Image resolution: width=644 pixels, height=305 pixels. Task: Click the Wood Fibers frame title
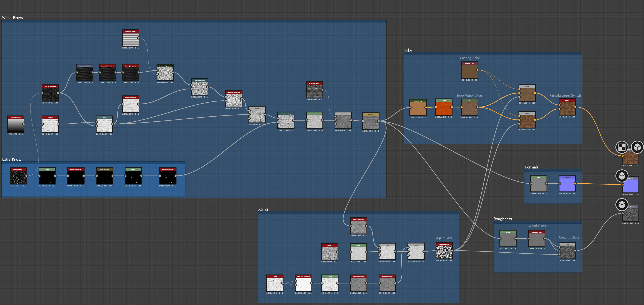coord(13,18)
